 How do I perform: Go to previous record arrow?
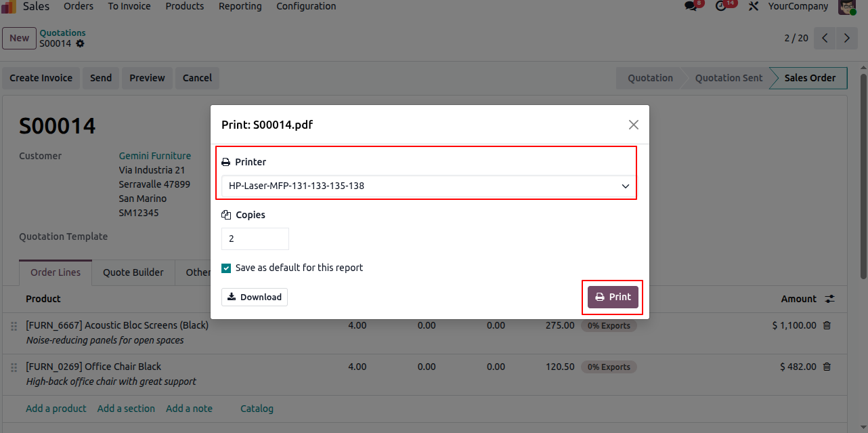(825, 38)
